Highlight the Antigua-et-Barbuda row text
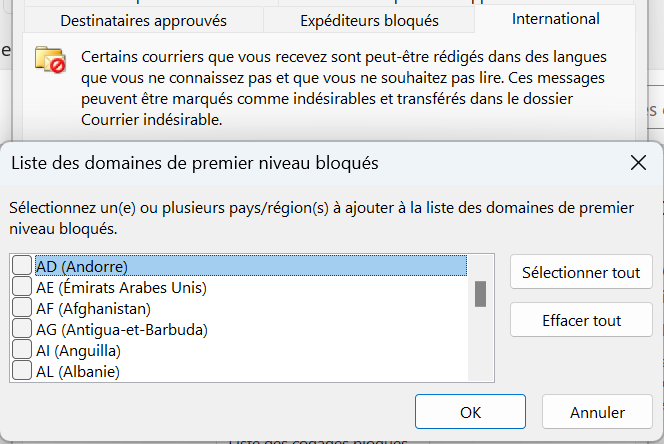 [121, 330]
